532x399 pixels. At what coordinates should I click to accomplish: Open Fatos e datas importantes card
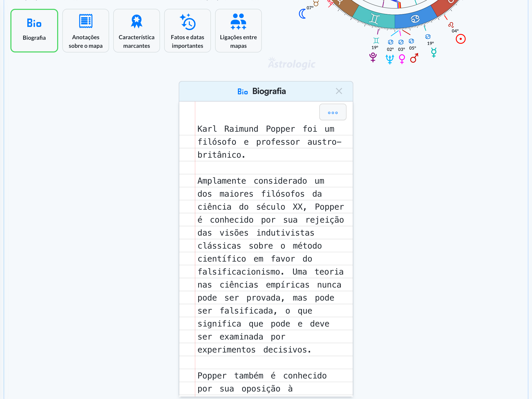pyautogui.click(x=187, y=31)
